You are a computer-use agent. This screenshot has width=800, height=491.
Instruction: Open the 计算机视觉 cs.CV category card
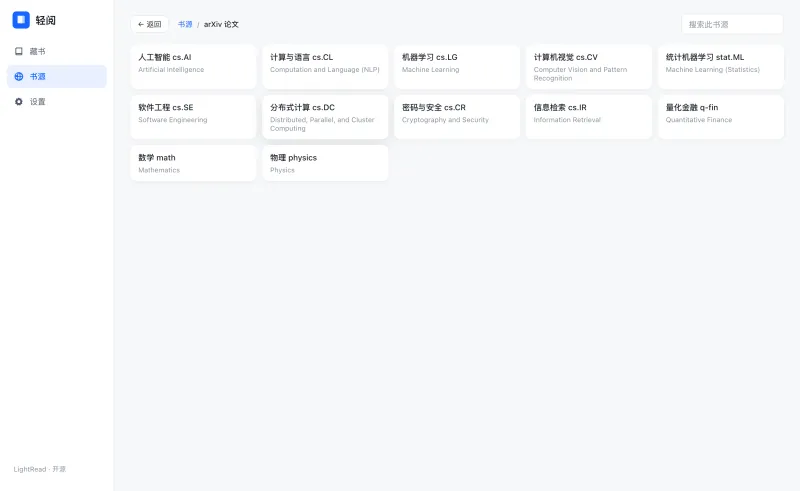589,67
